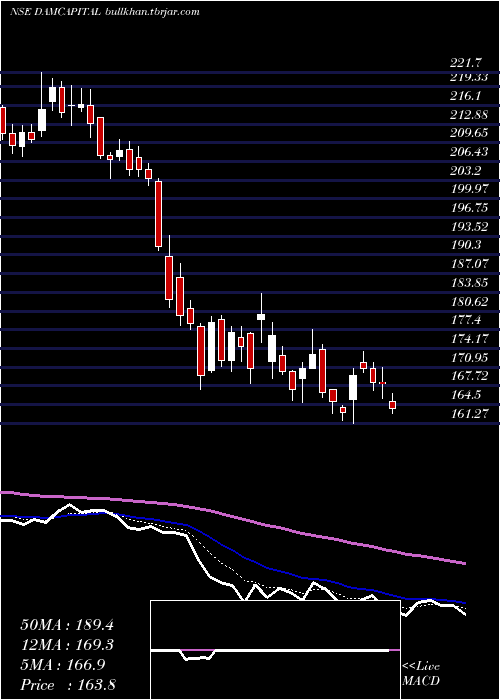Click the tall red candle falling from 203 to 191
Image resolution: width=500 pixels, height=700 pixels.
tap(158, 214)
